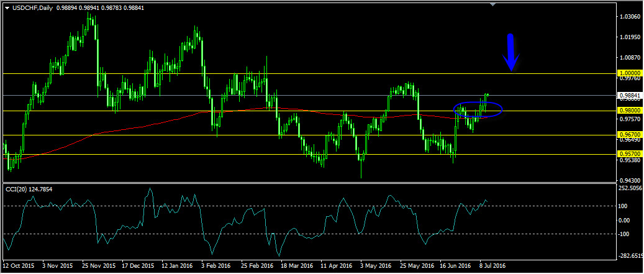The height and width of the screenshot is (274, 644).
Task: Click the 1.00000 yellow price label
Action: (628, 73)
